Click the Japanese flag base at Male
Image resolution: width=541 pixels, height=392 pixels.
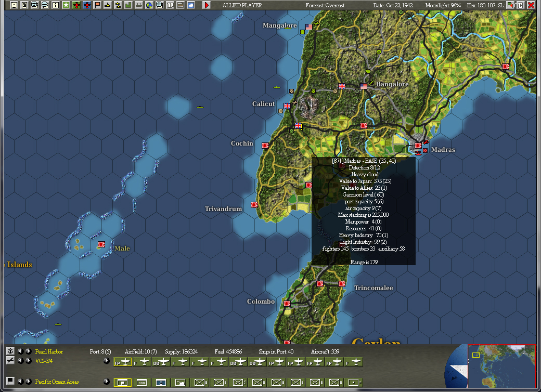[101, 244]
